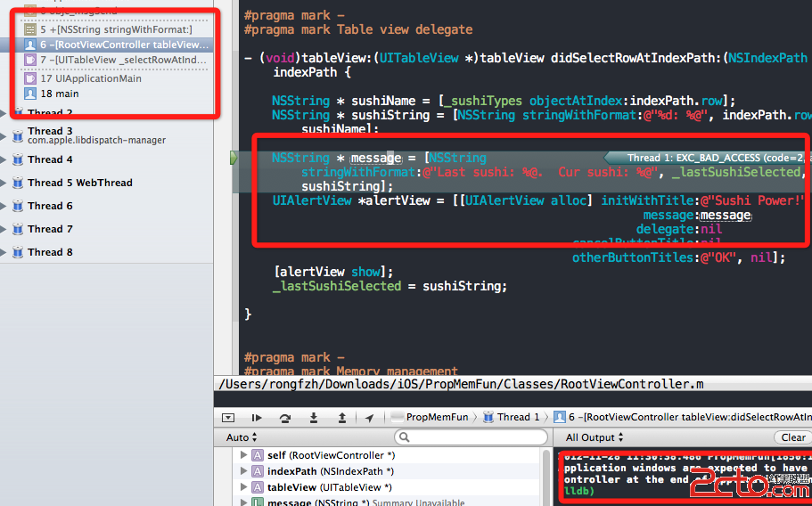Click the Step Out debug icon
Image resolution: width=812 pixels, height=506 pixels.
[x=342, y=417]
